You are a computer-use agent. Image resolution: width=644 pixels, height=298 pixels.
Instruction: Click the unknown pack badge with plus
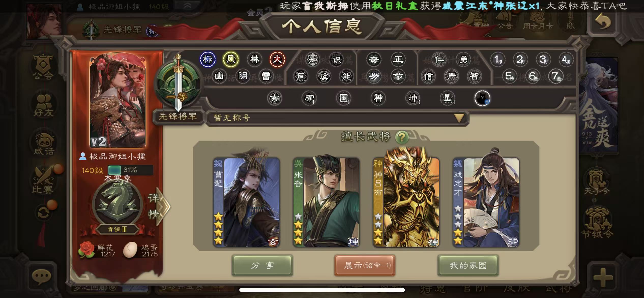482,98
